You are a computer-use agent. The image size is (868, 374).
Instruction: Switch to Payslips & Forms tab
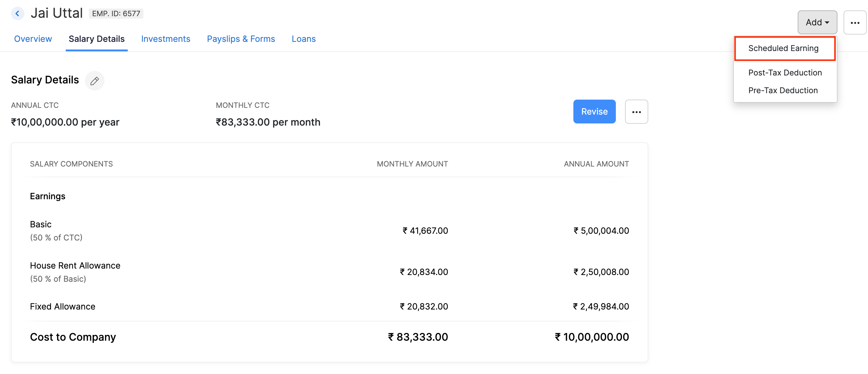point(241,39)
